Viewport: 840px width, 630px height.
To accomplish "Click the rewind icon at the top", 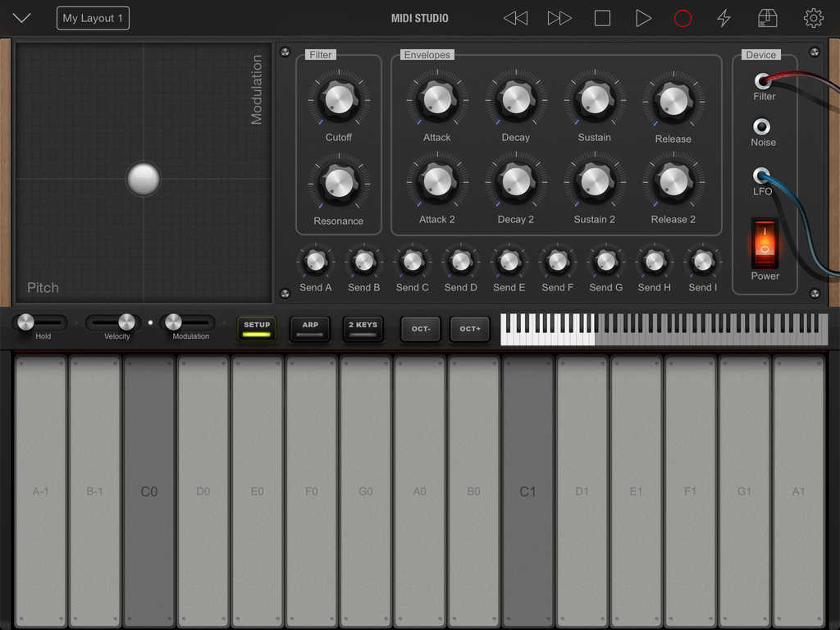I will click(x=517, y=18).
